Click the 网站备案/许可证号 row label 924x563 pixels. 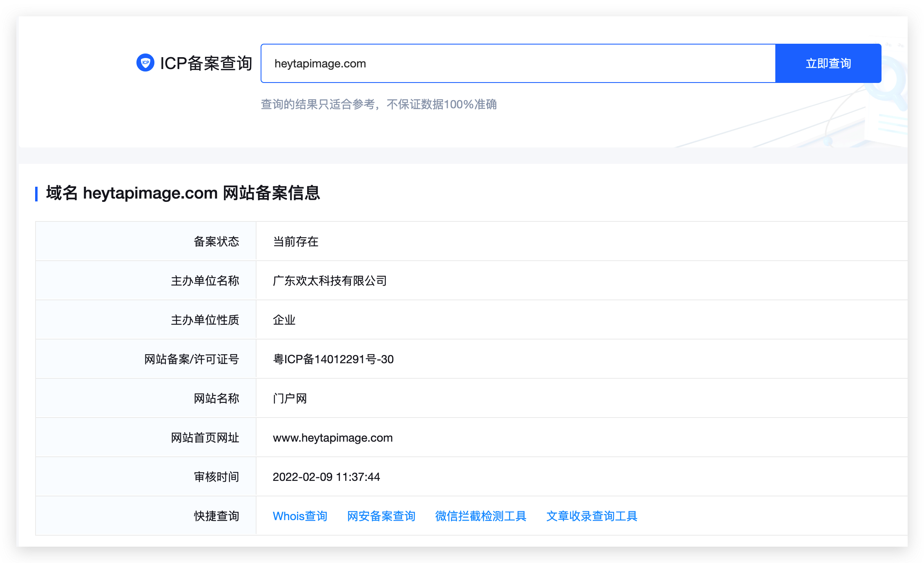pos(191,359)
